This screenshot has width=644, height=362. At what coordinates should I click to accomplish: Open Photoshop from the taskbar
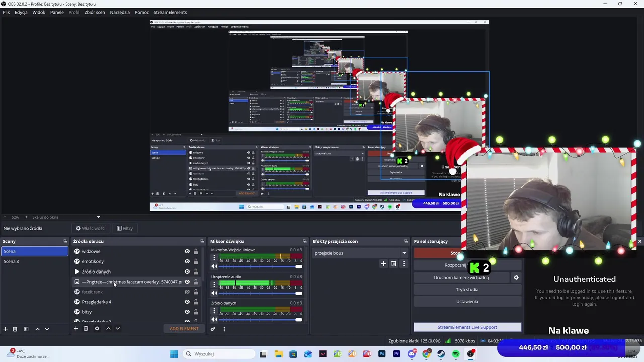click(382, 354)
